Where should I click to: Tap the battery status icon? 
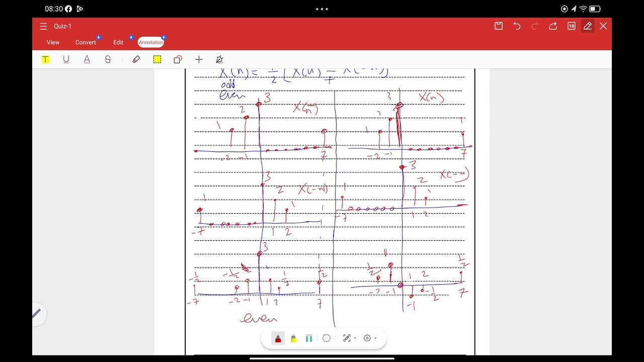595,9
